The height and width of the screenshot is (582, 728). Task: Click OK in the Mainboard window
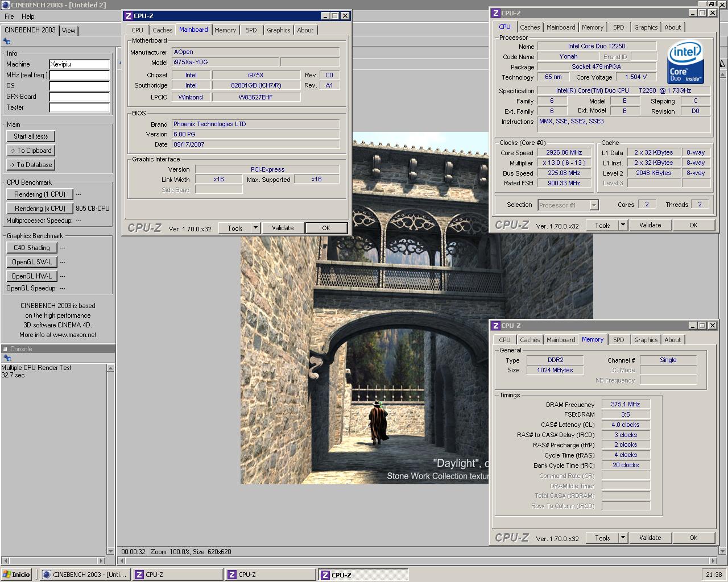326,228
